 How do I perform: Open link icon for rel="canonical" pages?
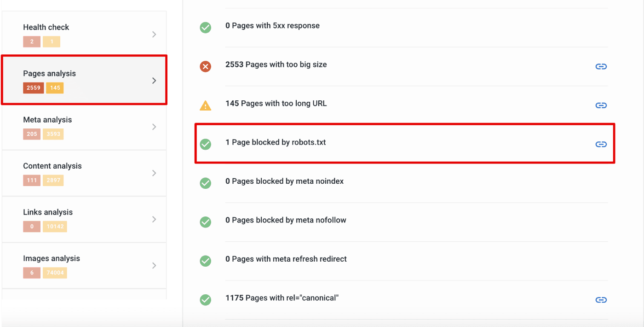tap(601, 300)
